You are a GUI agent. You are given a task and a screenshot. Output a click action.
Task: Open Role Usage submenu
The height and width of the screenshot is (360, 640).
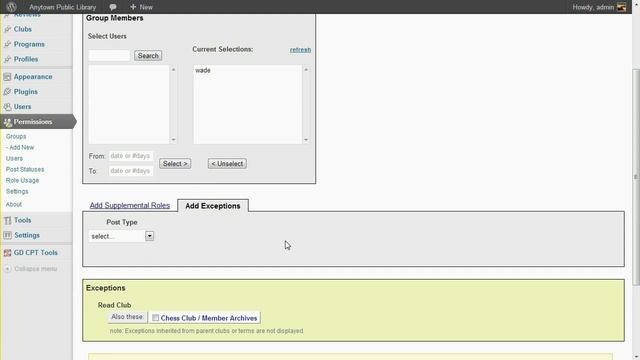(22, 180)
